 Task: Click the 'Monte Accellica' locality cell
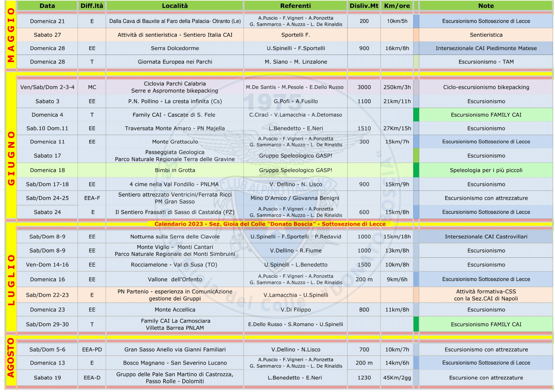point(175,310)
